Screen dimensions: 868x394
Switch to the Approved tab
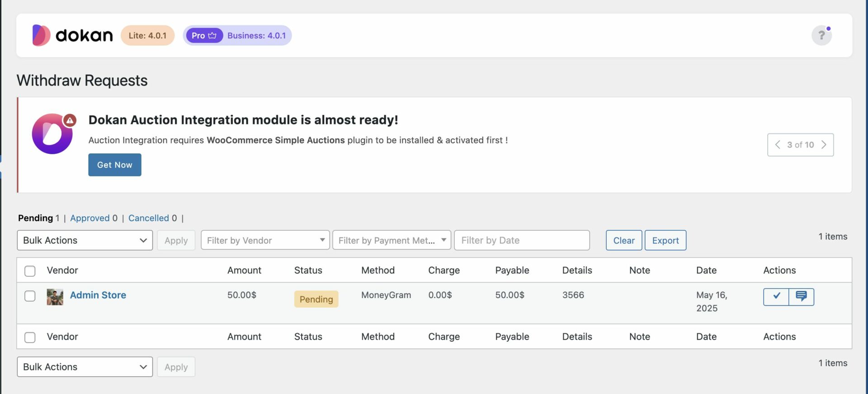click(90, 218)
